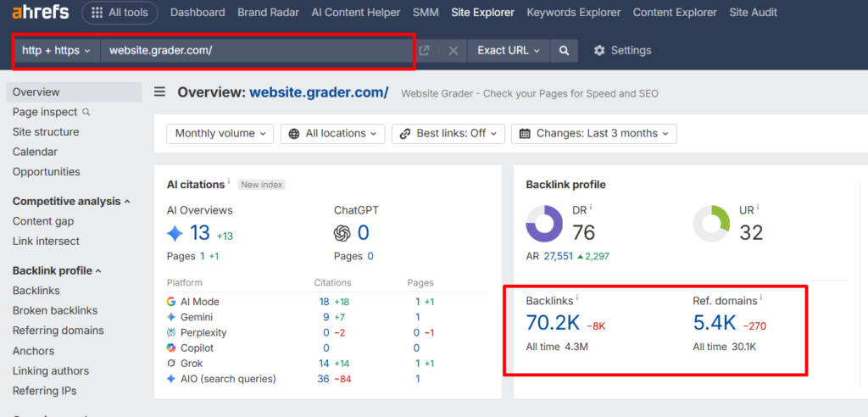Open AI Content Helper
The width and height of the screenshot is (868, 417).
[x=356, y=12]
